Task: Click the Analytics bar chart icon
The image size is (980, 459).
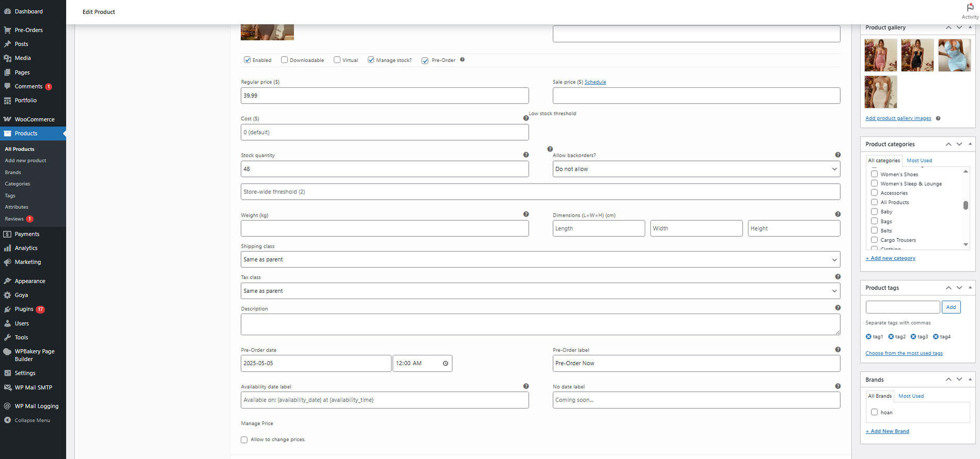Action: pyautogui.click(x=7, y=248)
